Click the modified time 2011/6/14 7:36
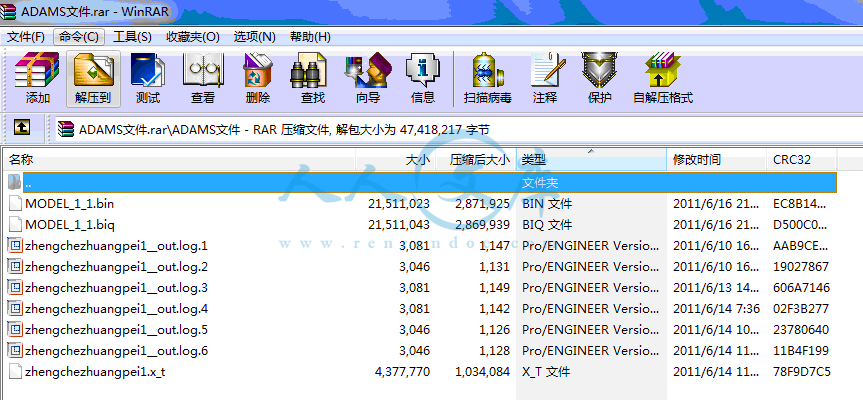 (715, 308)
